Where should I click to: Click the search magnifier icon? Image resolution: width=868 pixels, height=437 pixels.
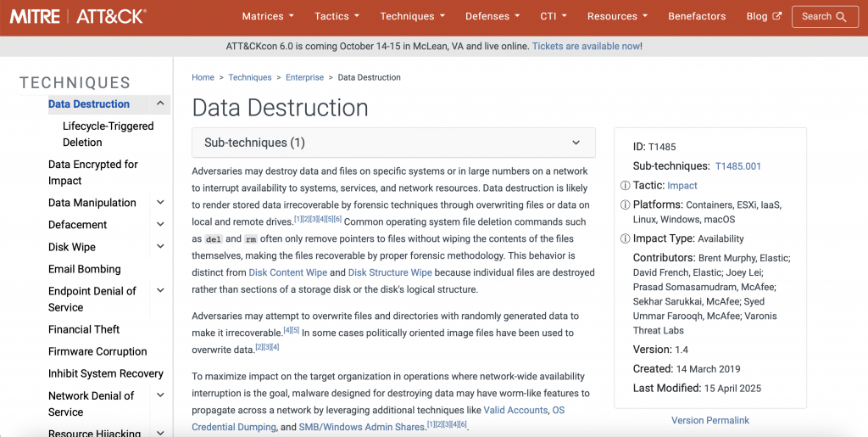(842, 17)
